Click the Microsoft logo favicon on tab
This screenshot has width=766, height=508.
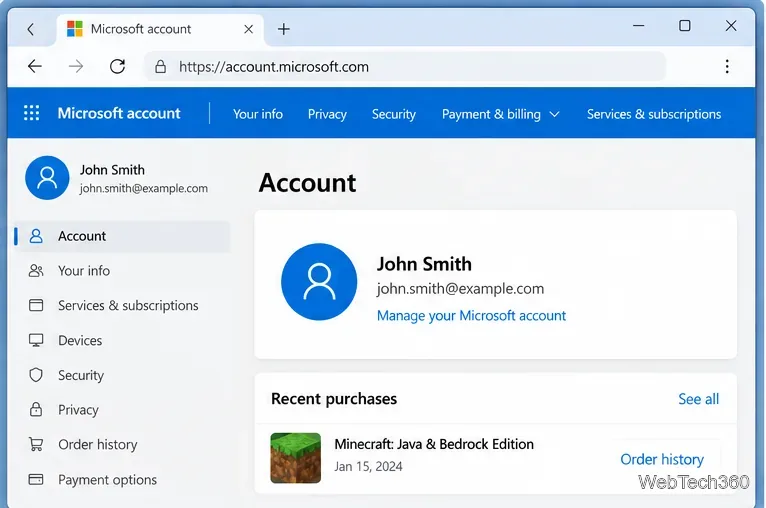point(75,29)
